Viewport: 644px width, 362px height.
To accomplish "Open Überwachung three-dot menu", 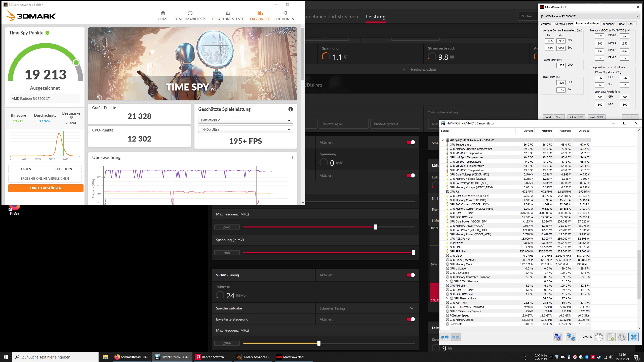I will [x=292, y=157].
